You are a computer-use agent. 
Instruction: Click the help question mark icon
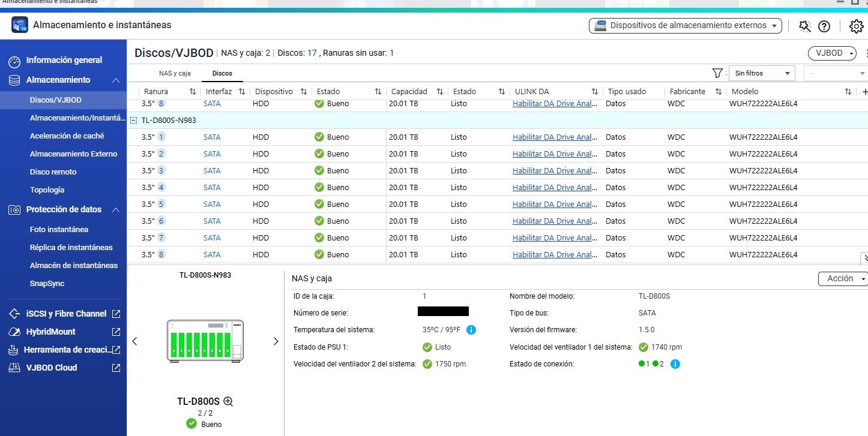coord(824,26)
